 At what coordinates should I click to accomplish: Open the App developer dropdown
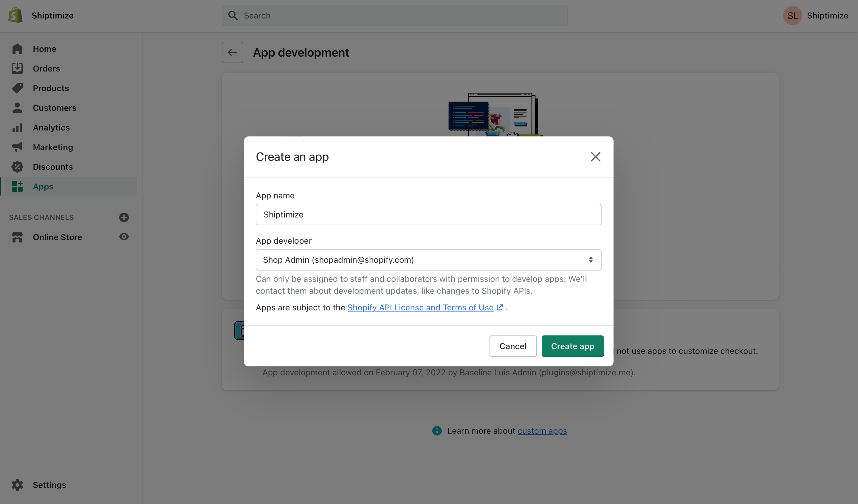click(x=429, y=260)
